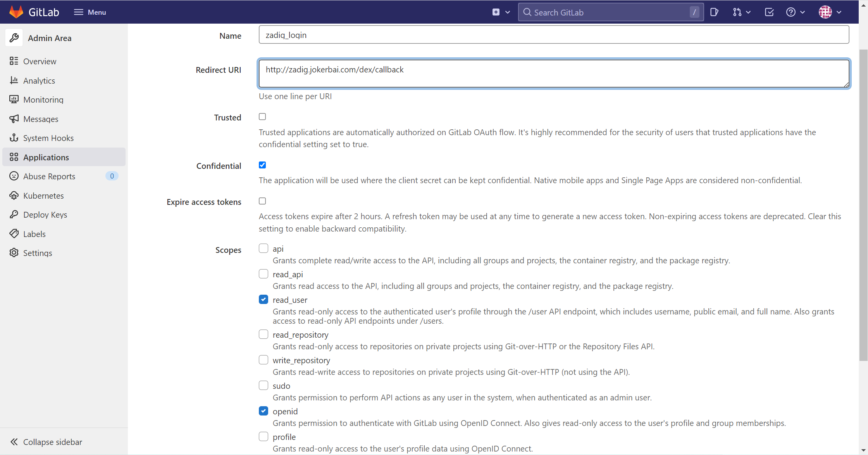
Task: Open Applications in the sidebar
Action: (x=64, y=157)
